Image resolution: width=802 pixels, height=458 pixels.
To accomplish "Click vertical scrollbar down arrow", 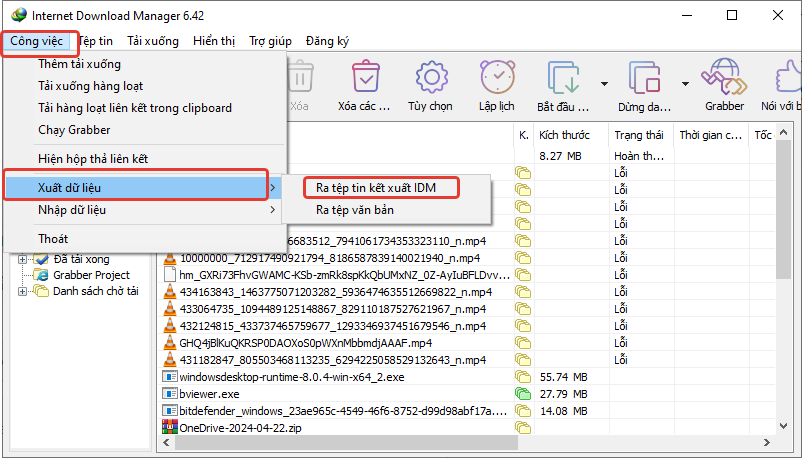I will (783, 426).
